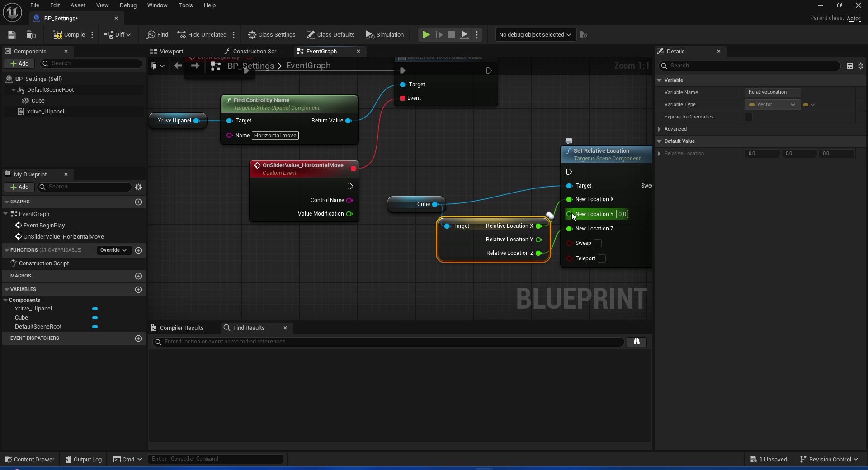Select OnSliderValue_HorizontalMove in graph list
This screenshot has height=470, width=868.
pos(63,237)
